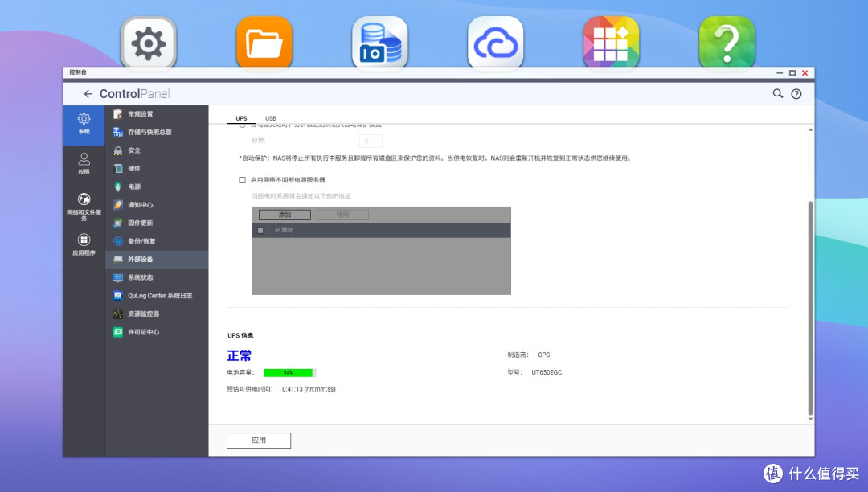Viewport: 868px width, 492px height.
Task: Click the vertical scrollbar thumb in UPS panel
Action: coord(810,308)
